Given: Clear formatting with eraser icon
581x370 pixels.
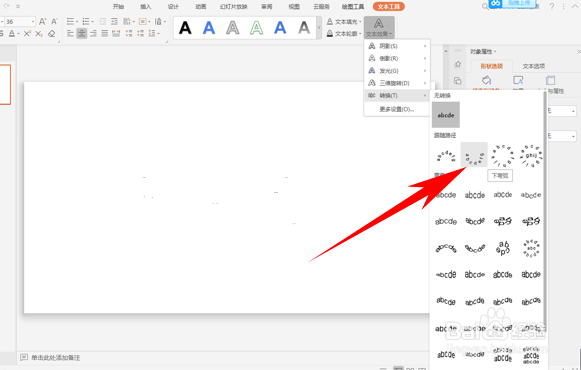Looking at the screenshot, I should click(x=52, y=34).
